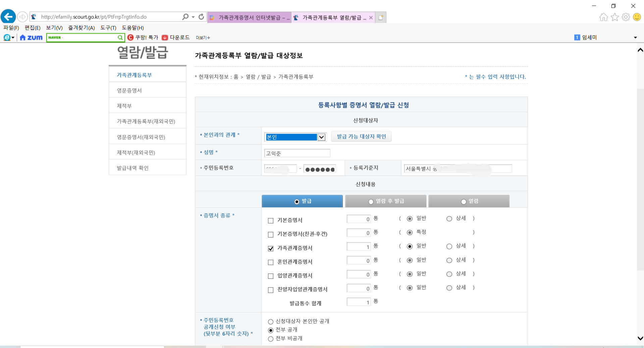The height and width of the screenshot is (348, 644).
Task: Click the 임세미 notification badge icon
Action: click(577, 38)
